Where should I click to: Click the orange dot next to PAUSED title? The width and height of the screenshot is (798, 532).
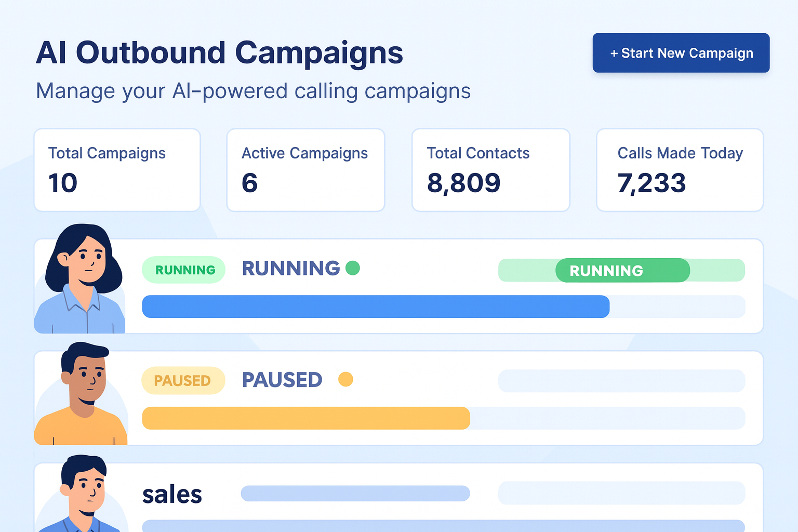coord(345,379)
